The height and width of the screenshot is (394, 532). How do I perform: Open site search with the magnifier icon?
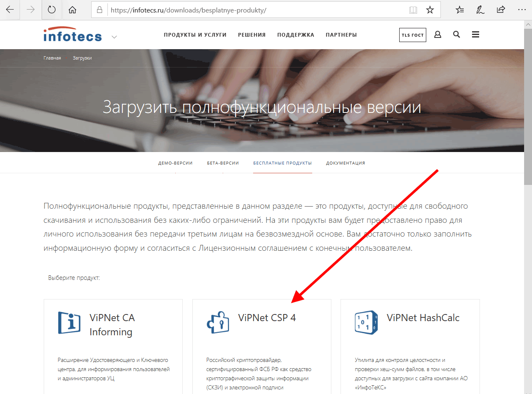[x=457, y=35]
